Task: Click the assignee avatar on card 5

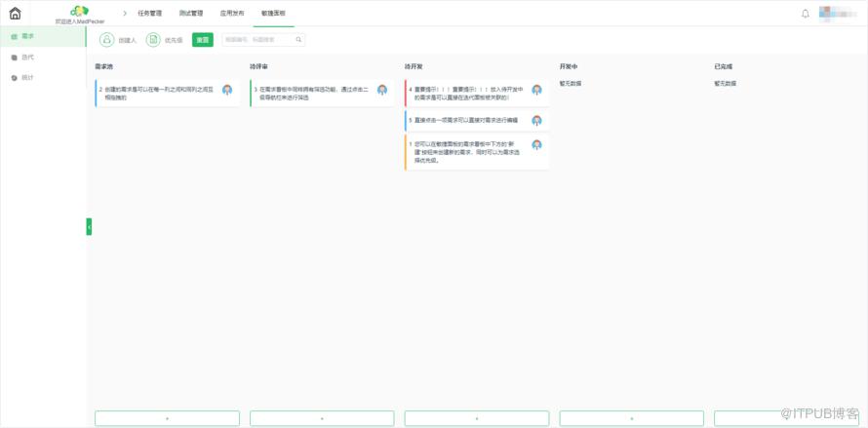Action: [537, 120]
